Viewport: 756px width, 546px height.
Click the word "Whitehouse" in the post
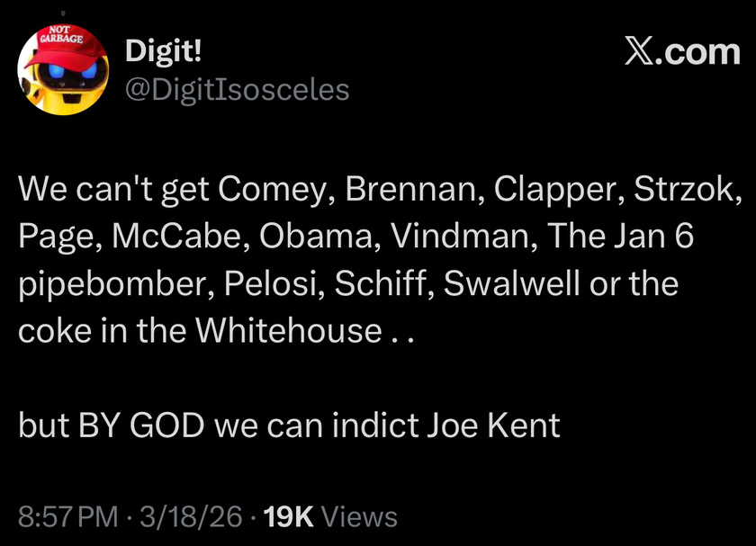click(288, 331)
